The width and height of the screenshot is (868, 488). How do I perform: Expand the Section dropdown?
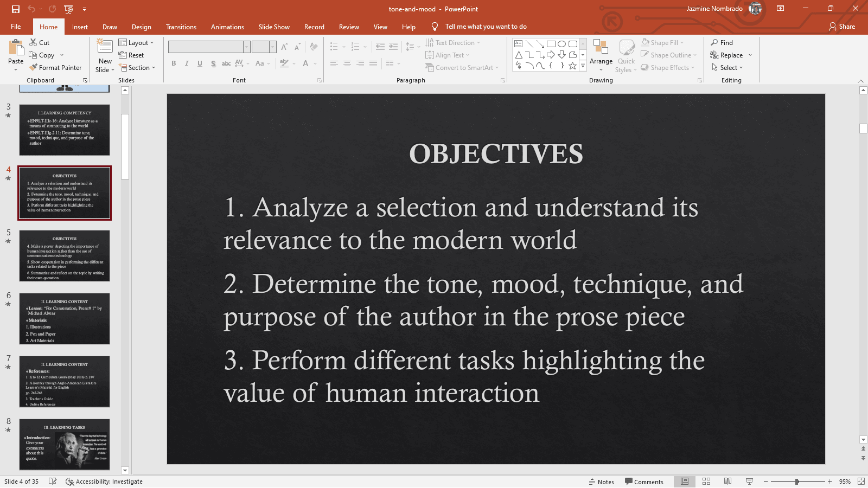[138, 67]
